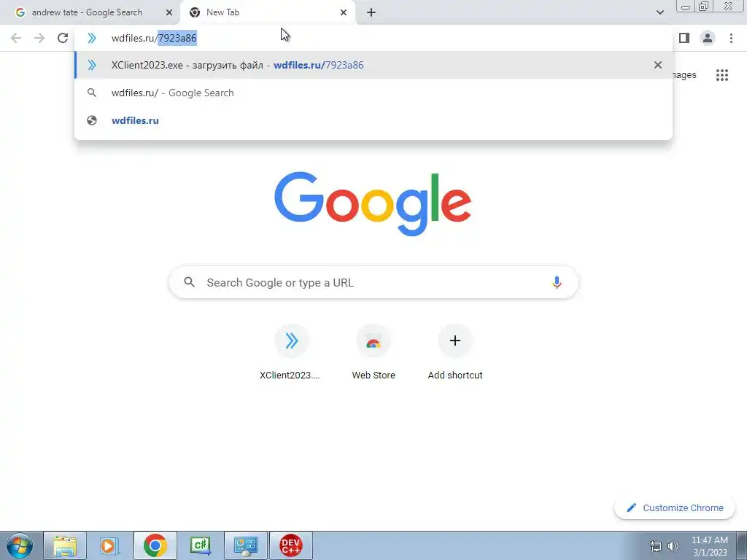
Task: Open the Google apps grid
Action: [x=722, y=75]
